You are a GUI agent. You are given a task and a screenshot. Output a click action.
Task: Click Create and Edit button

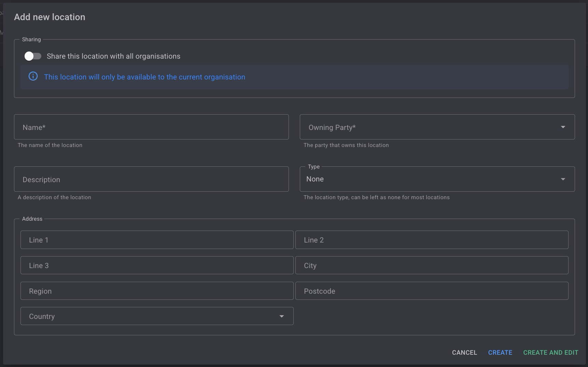coord(550,353)
